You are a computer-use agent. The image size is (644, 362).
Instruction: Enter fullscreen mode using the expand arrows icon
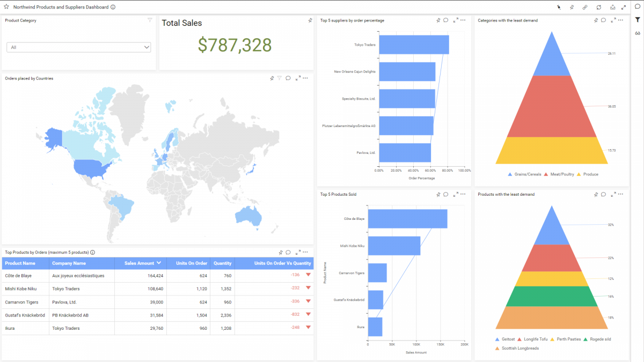point(624,7)
